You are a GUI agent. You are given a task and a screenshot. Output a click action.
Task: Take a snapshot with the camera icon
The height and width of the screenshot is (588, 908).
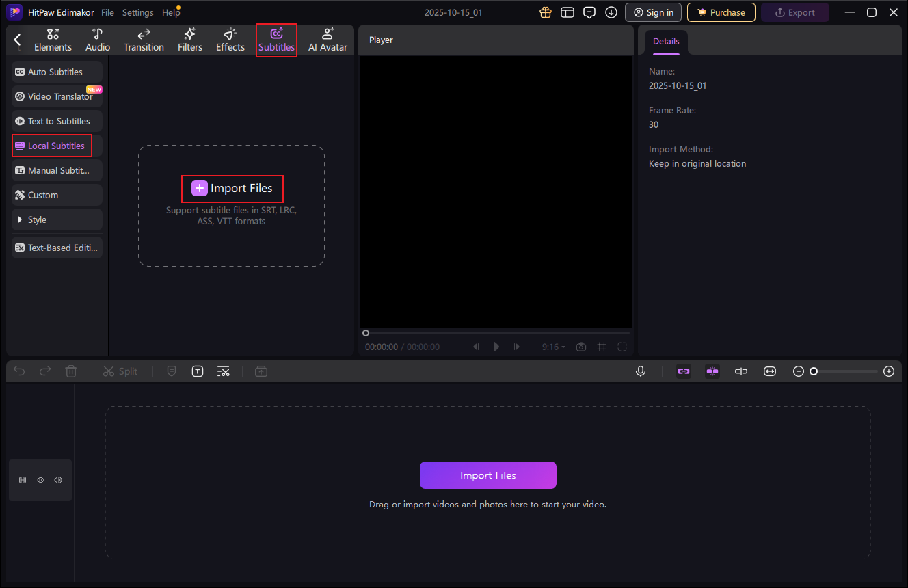click(580, 347)
